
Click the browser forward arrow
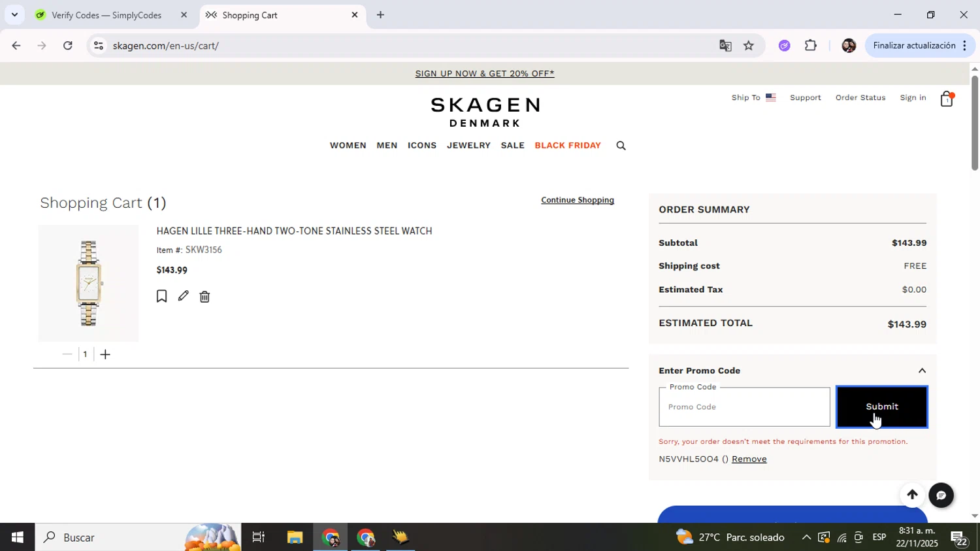click(x=42, y=46)
